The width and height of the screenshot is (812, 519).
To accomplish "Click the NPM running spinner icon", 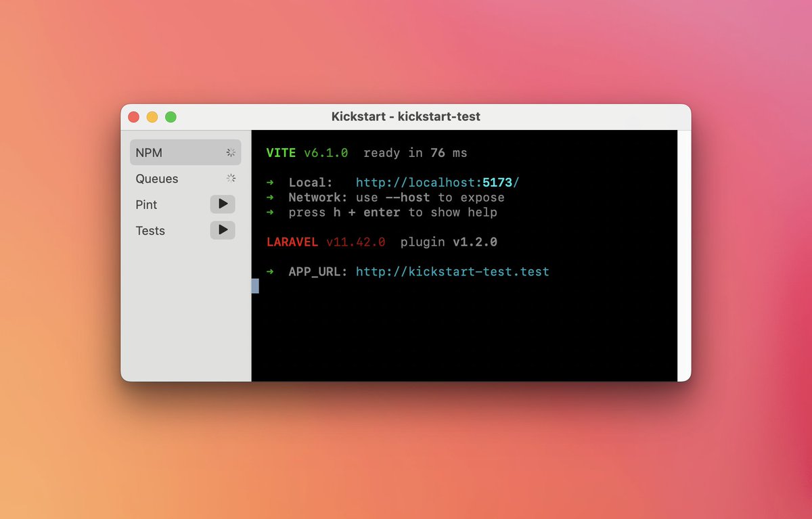I will [231, 153].
